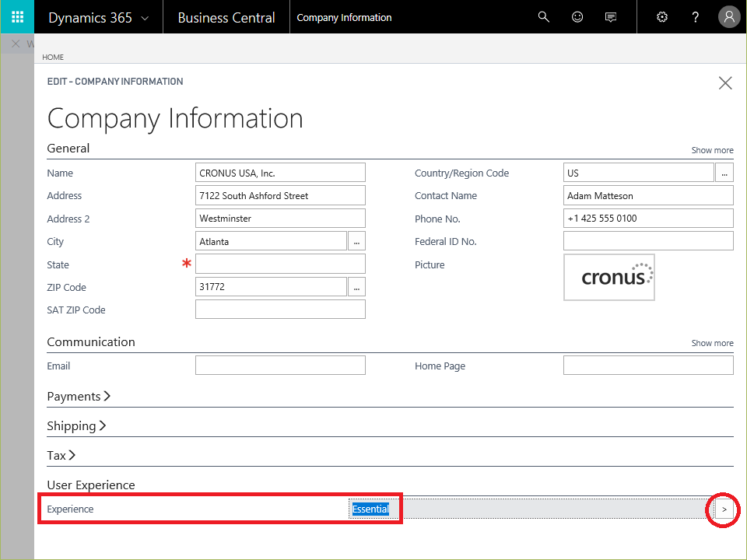Click the Federal ID No. field

pos(648,241)
